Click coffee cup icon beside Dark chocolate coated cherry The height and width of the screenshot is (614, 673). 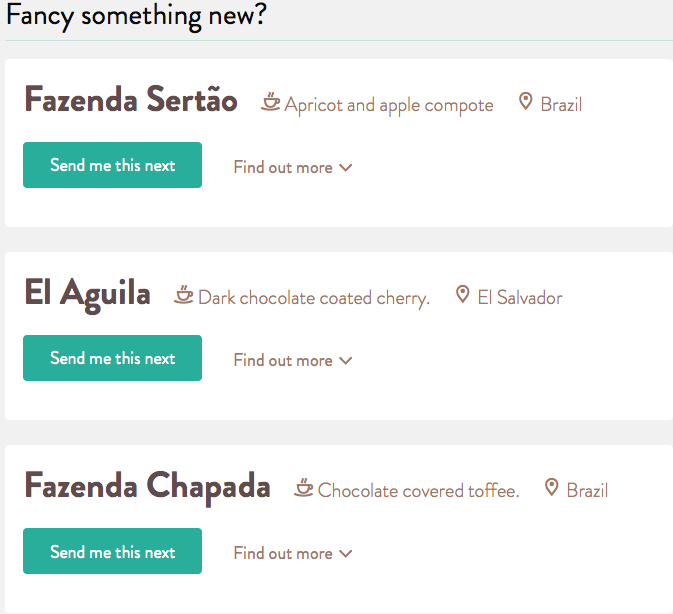(x=184, y=295)
